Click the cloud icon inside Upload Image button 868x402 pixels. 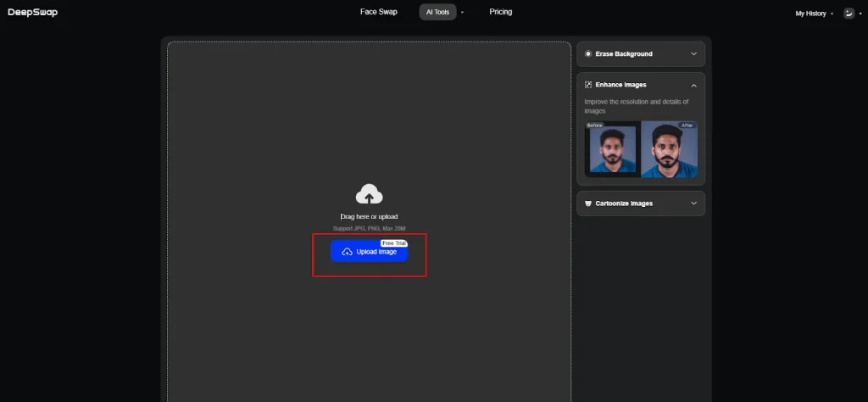pos(347,252)
